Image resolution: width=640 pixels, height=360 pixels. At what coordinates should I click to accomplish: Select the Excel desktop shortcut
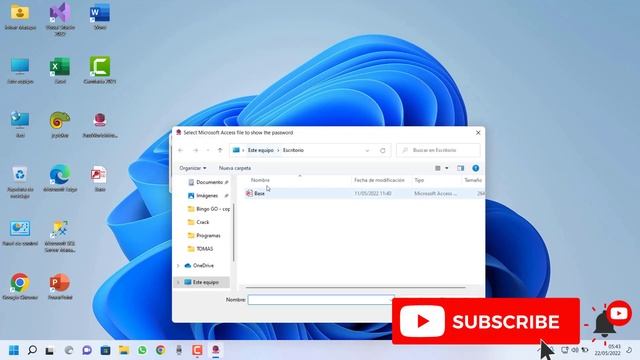(x=60, y=71)
